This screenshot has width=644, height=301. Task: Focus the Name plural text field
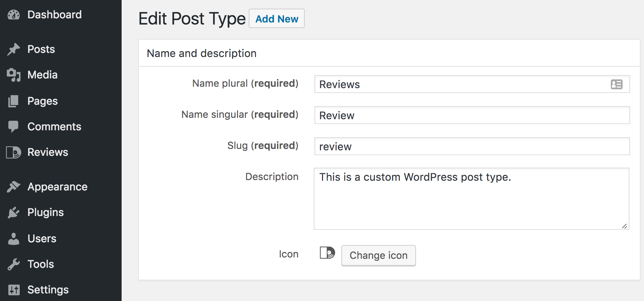(x=463, y=84)
